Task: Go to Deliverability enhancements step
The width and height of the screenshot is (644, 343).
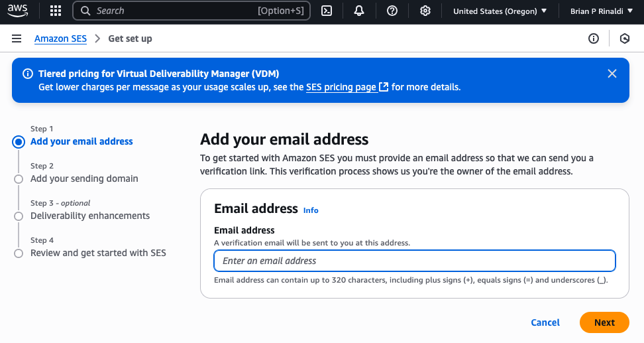Action: pos(90,216)
